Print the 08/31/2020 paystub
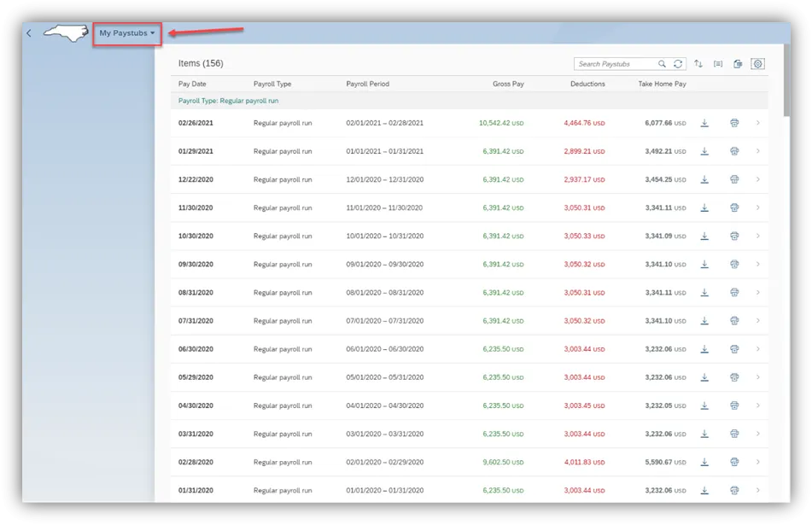812x525 pixels. coord(734,293)
